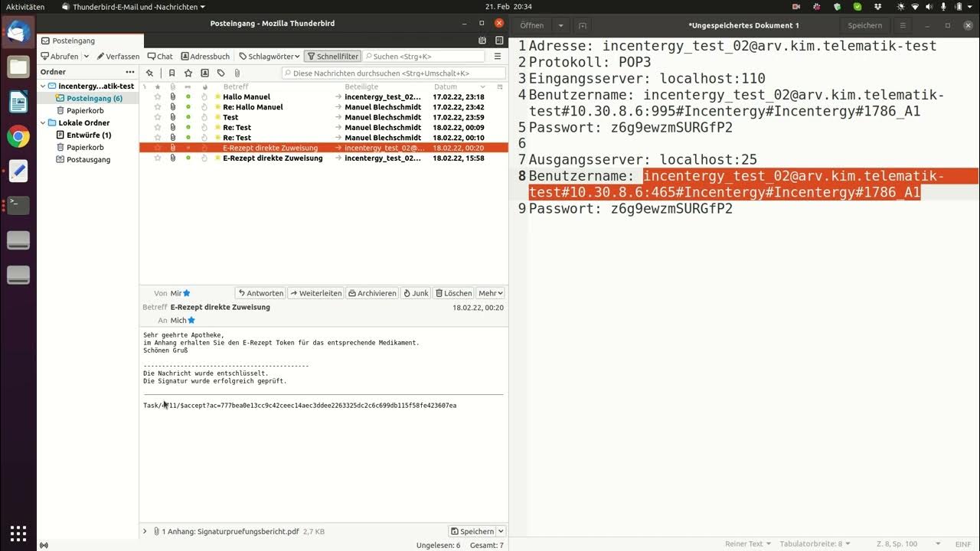The width and height of the screenshot is (980, 551).
Task: Create new document tab in text editor
Action: [x=583, y=25]
